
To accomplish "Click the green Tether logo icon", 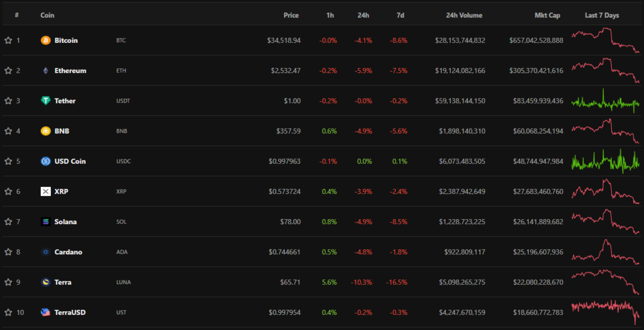I will click(45, 101).
